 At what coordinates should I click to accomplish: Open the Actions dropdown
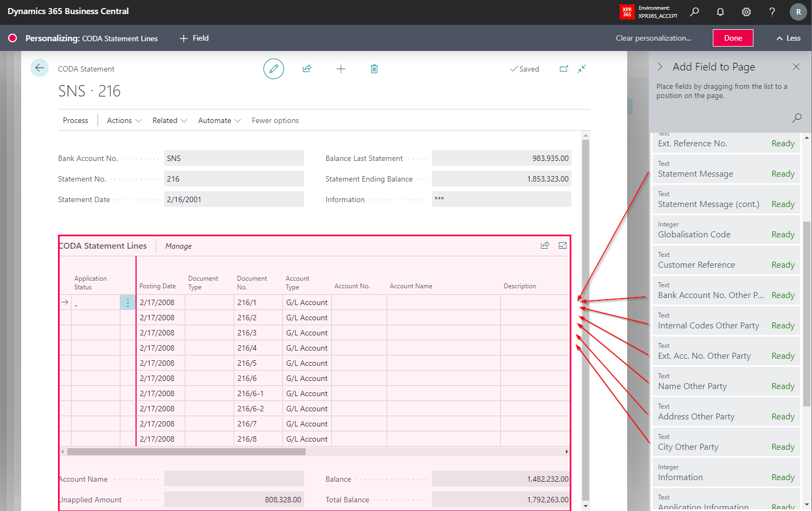[x=124, y=120]
